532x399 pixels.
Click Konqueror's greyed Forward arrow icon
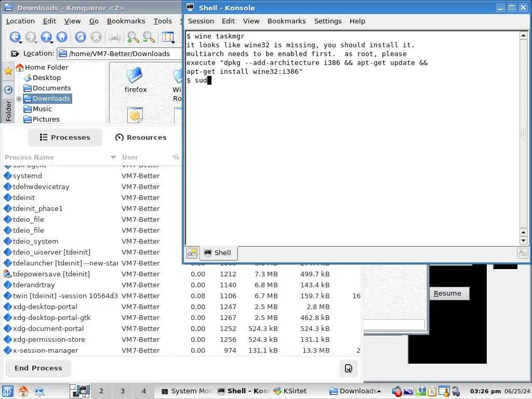30,37
